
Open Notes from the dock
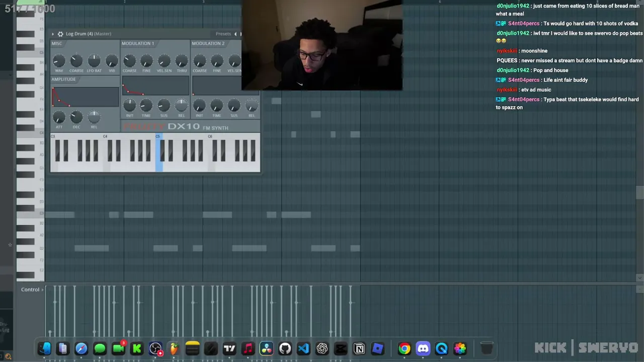click(x=192, y=348)
